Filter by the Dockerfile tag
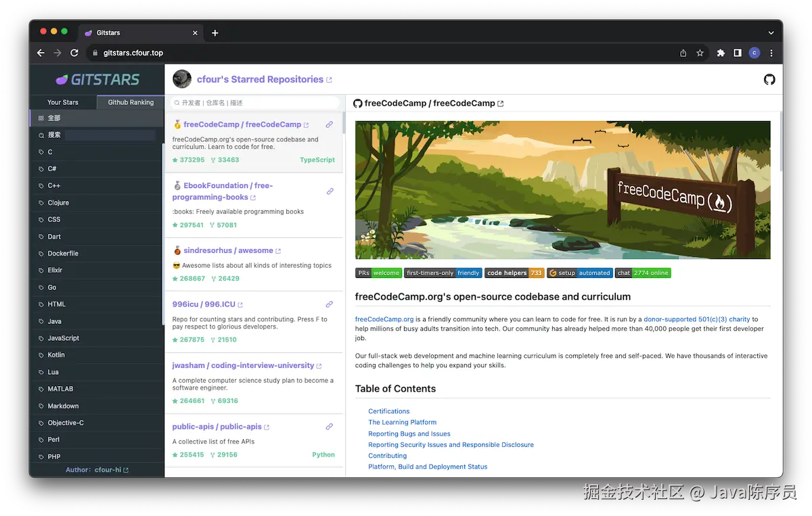 97,254
